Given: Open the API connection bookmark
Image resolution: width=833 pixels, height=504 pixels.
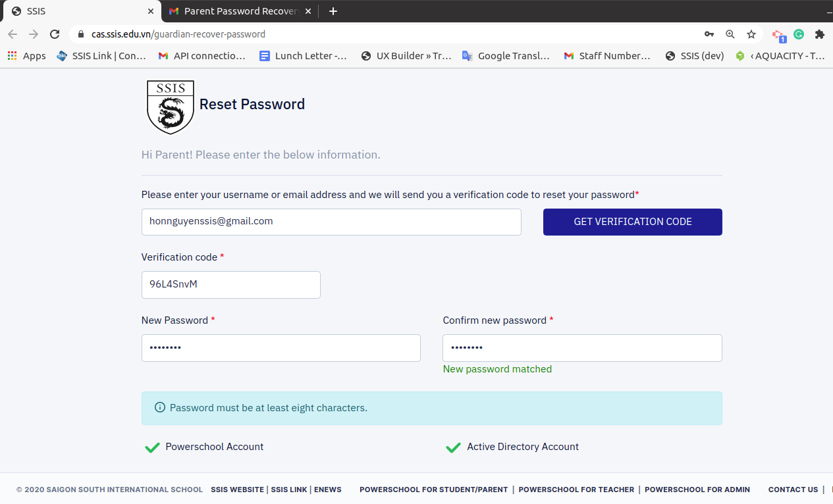Looking at the screenshot, I should pyautogui.click(x=202, y=56).
